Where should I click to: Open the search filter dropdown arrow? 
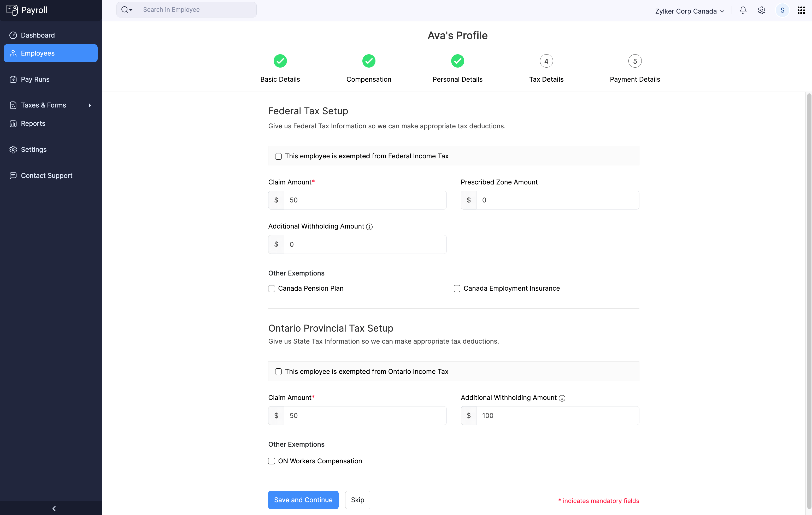pos(131,10)
